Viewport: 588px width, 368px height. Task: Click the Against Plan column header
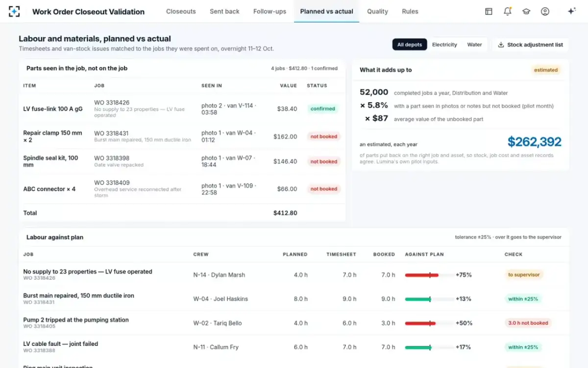[424, 255]
